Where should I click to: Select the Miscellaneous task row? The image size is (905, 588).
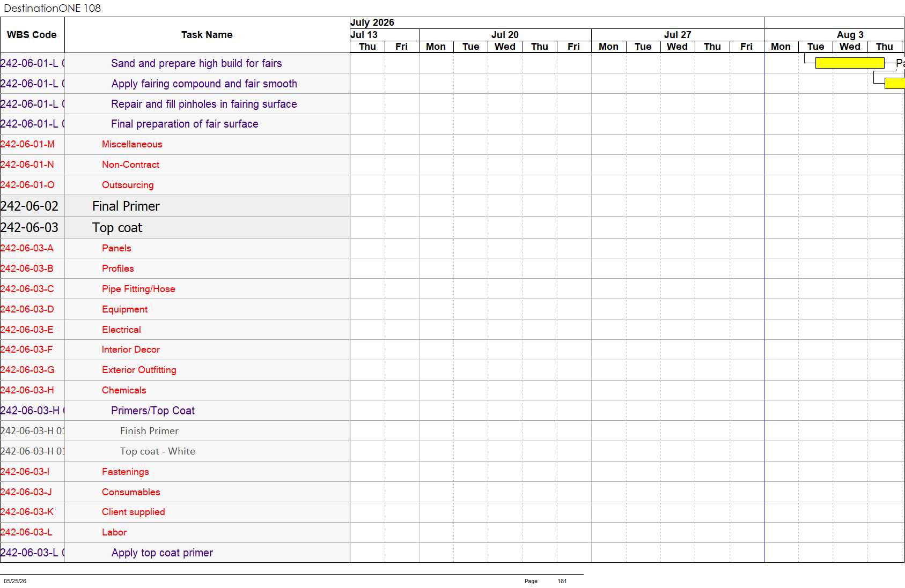coord(175,144)
